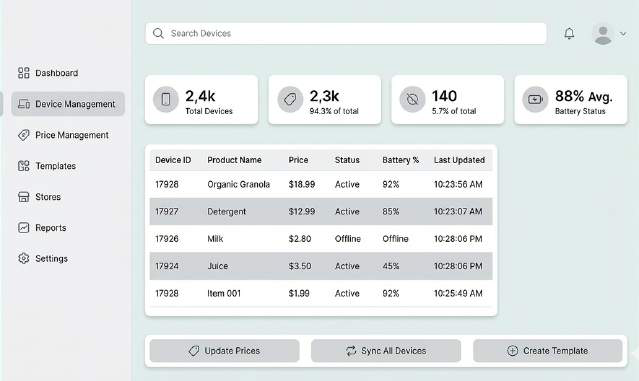639x381 pixels.
Task: Click Sync All Devices button
Action: point(386,351)
